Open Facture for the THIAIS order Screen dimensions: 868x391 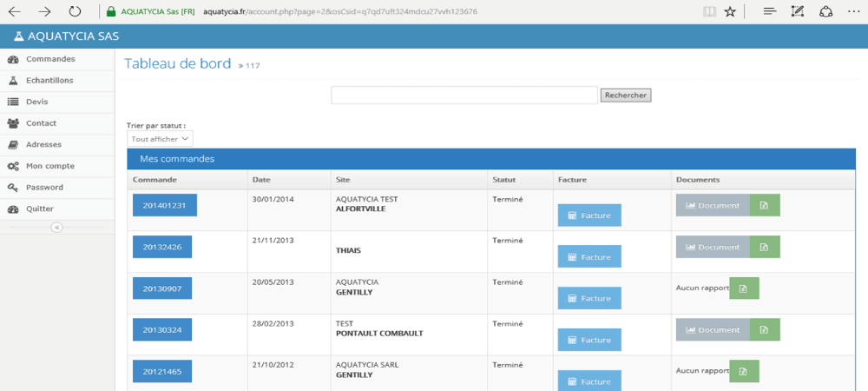[589, 257]
